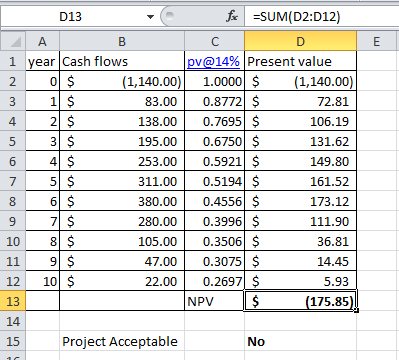
Task: Select column E header
Action: coord(377,42)
